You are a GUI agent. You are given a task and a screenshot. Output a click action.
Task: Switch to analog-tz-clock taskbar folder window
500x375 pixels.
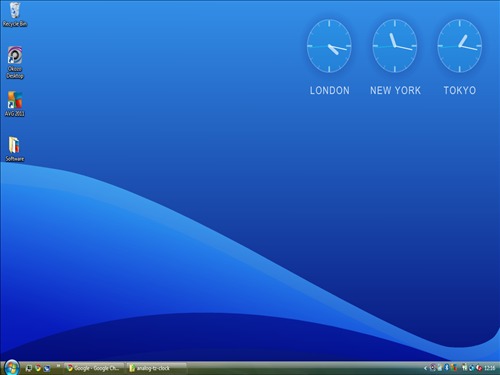[156, 368]
